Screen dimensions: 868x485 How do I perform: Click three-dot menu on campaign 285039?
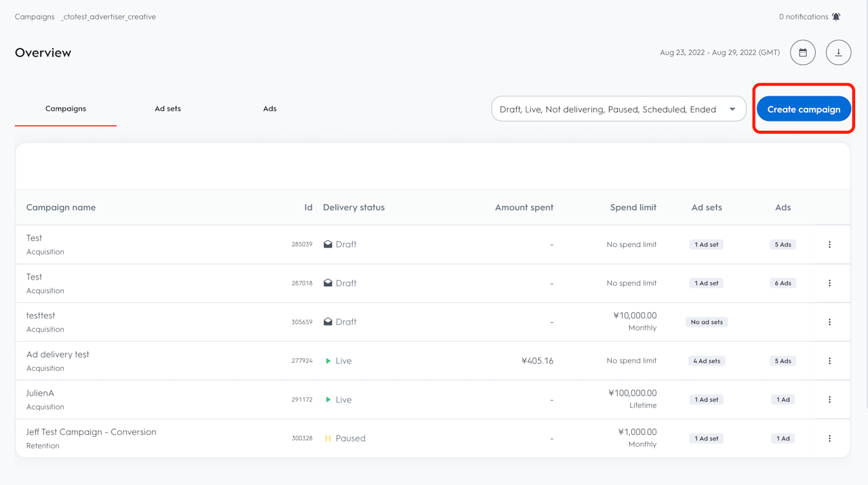click(x=829, y=244)
